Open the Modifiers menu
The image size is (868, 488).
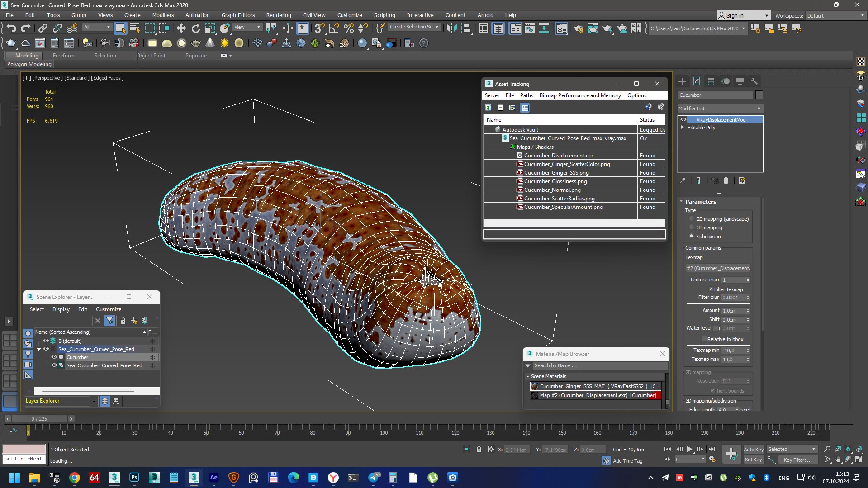[163, 15]
